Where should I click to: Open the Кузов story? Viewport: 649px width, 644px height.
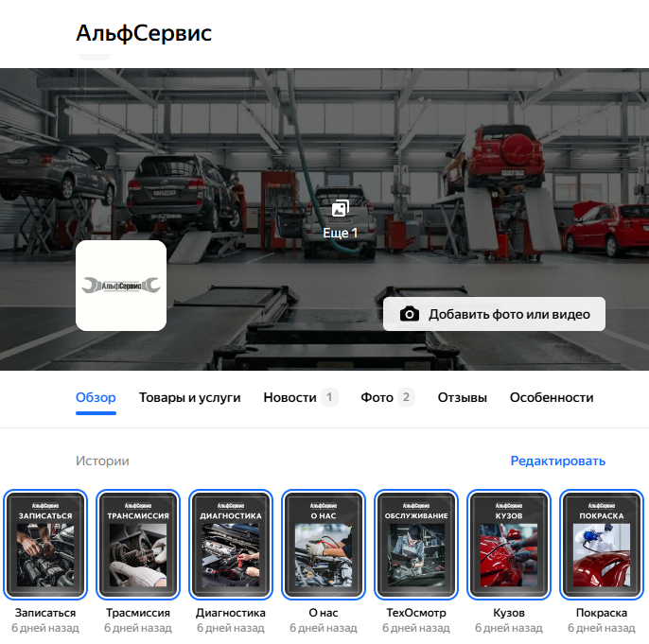click(x=509, y=545)
